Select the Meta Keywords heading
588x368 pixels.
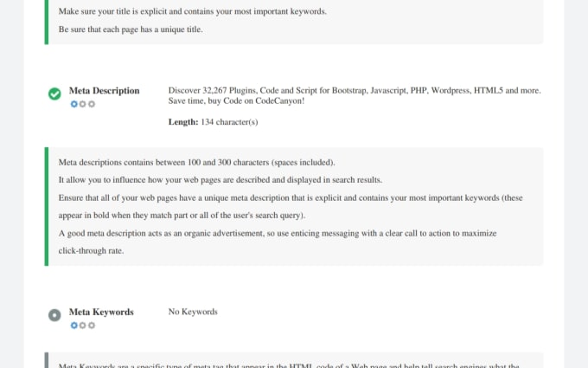click(x=101, y=312)
